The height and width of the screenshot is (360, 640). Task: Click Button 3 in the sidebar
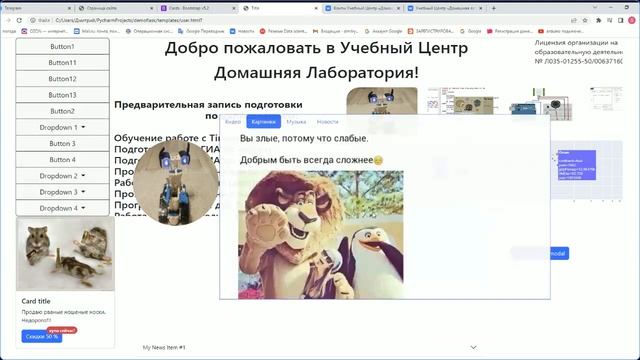[x=62, y=144]
